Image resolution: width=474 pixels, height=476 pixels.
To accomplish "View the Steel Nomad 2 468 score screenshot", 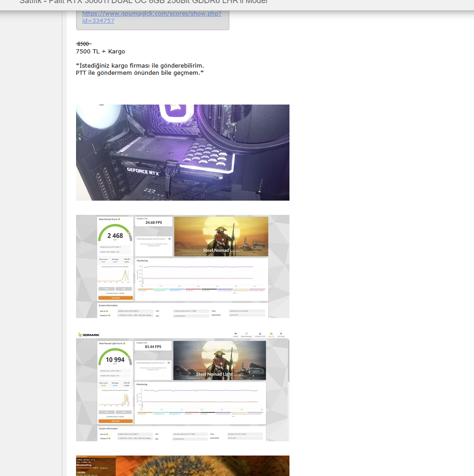I will point(183,266).
